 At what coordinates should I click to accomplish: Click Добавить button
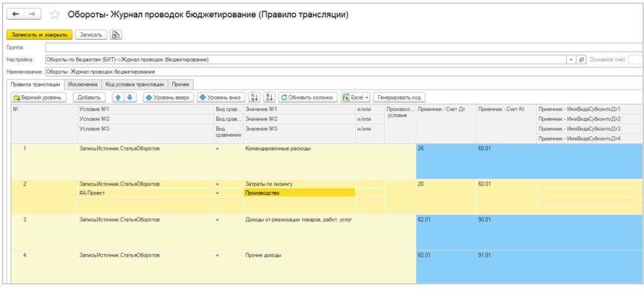tap(89, 98)
